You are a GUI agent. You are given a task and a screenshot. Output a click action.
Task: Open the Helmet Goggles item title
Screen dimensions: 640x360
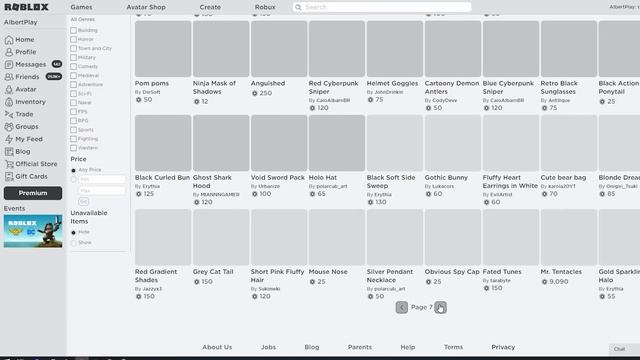click(x=392, y=83)
